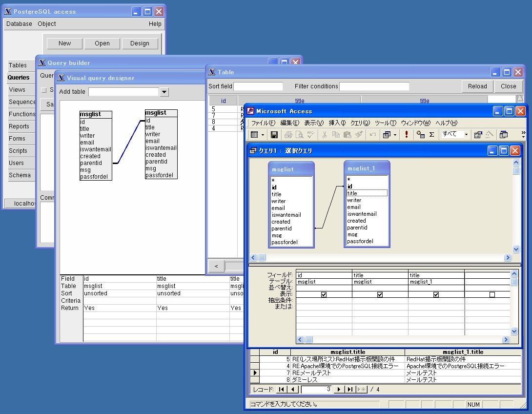The width and height of the screenshot is (532, 414).
Task: Toggle the checkbox in the Query builder window
Action: pyautogui.click(x=44, y=90)
